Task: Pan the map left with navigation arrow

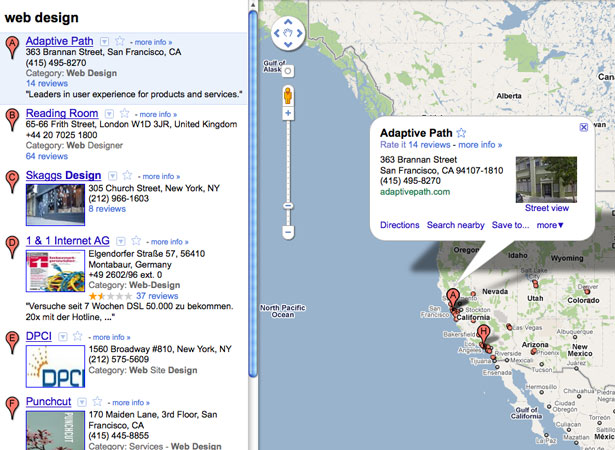Action: coord(277,33)
